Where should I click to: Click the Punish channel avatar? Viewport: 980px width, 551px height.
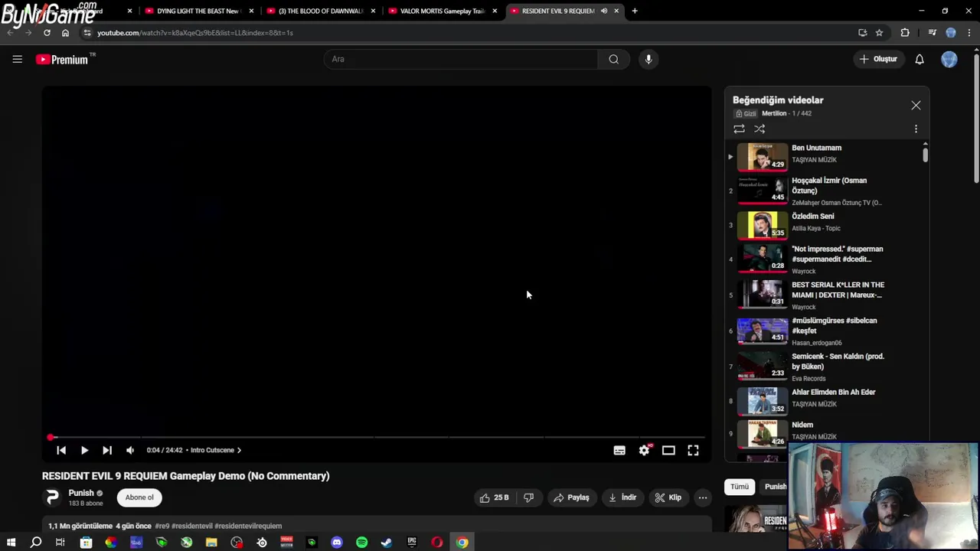click(x=52, y=497)
